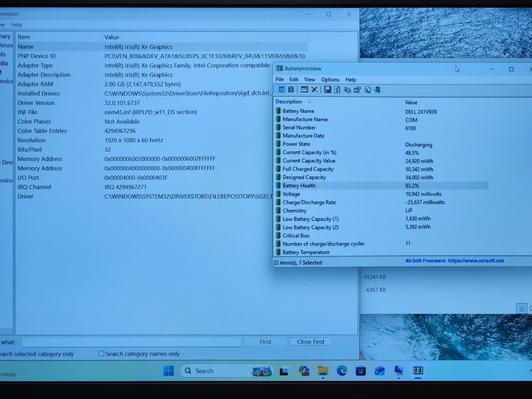
Task: Click battery icon beside Battery Name row
Action: click(x=278, y=111)
